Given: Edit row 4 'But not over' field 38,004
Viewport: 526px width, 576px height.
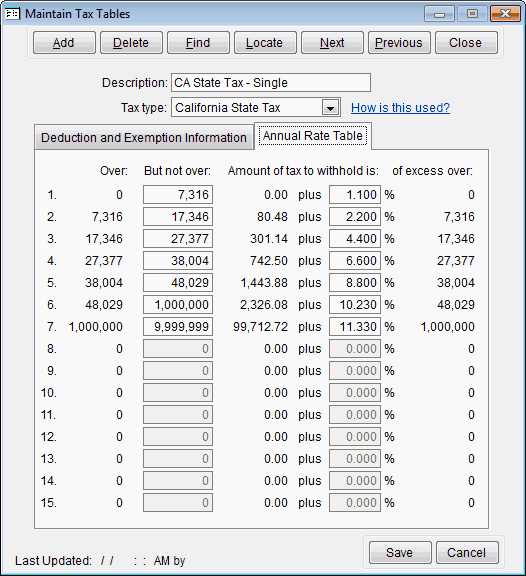Looking at the screenshot, I should 178,261.
